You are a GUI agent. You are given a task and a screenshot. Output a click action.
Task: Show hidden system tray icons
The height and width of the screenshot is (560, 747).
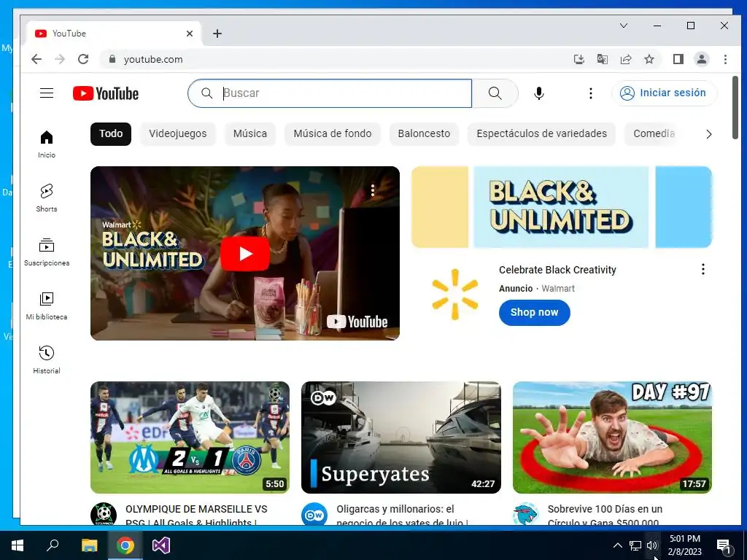[x=617, y=545]
